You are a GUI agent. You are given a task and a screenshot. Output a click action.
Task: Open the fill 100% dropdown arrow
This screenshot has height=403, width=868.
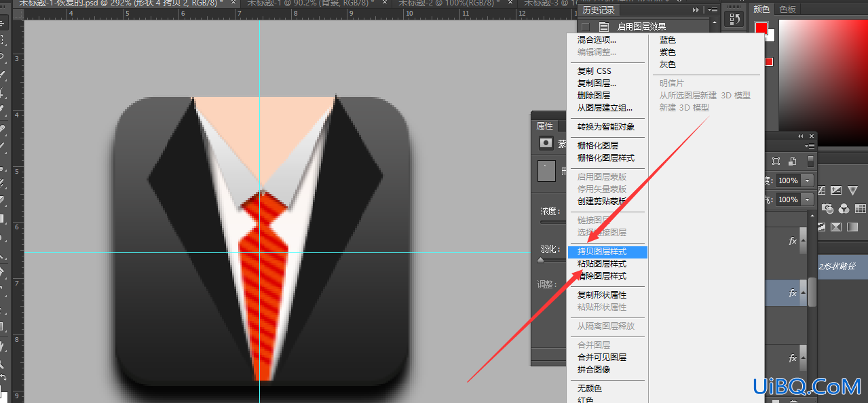click(808, 200)
